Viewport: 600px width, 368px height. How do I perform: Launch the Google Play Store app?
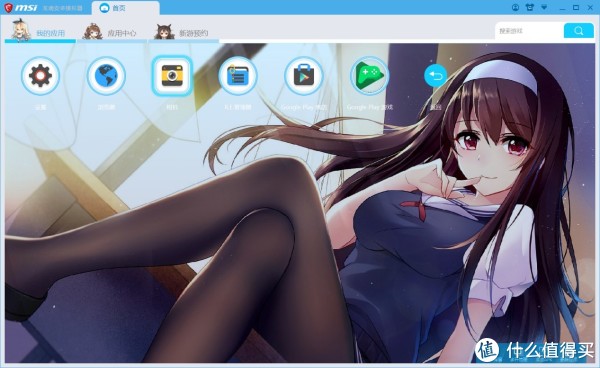tap(304, 76)
